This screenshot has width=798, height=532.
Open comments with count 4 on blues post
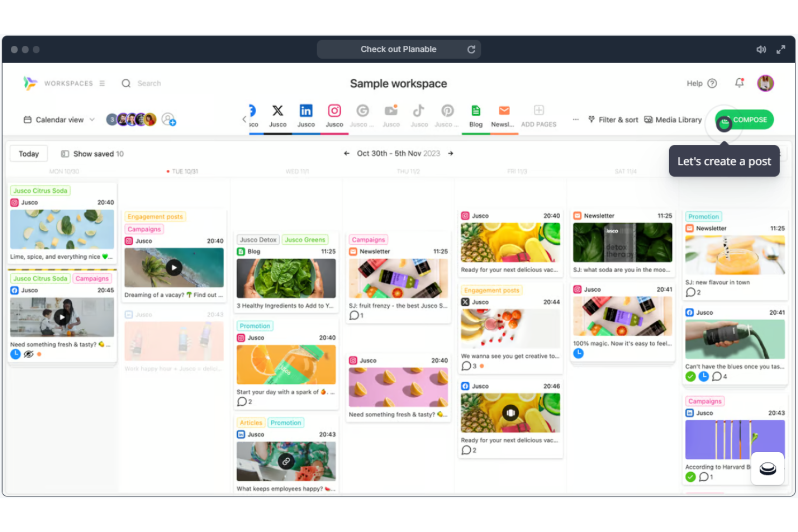[x=719, y=376]
